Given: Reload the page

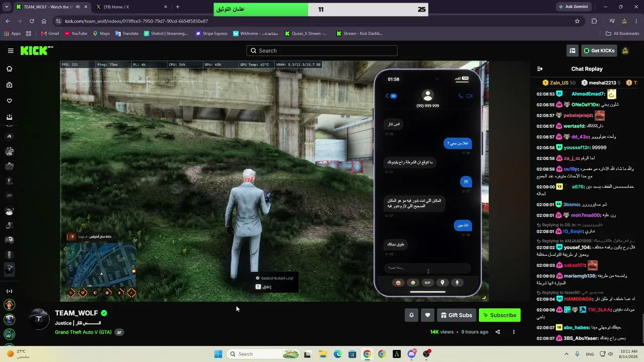Looking at the screenshot, I should pyautogui.click(x=32, y=21).
